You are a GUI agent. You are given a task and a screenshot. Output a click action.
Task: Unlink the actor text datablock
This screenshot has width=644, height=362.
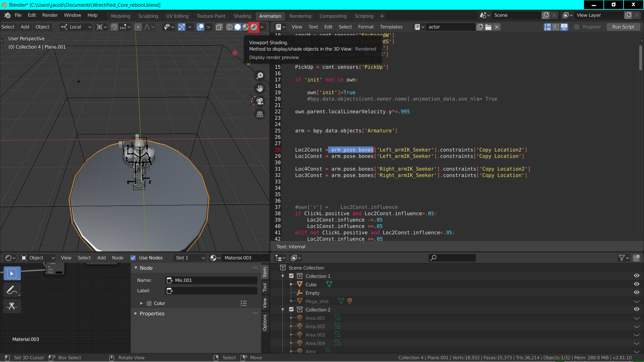(x=497, y=27)
